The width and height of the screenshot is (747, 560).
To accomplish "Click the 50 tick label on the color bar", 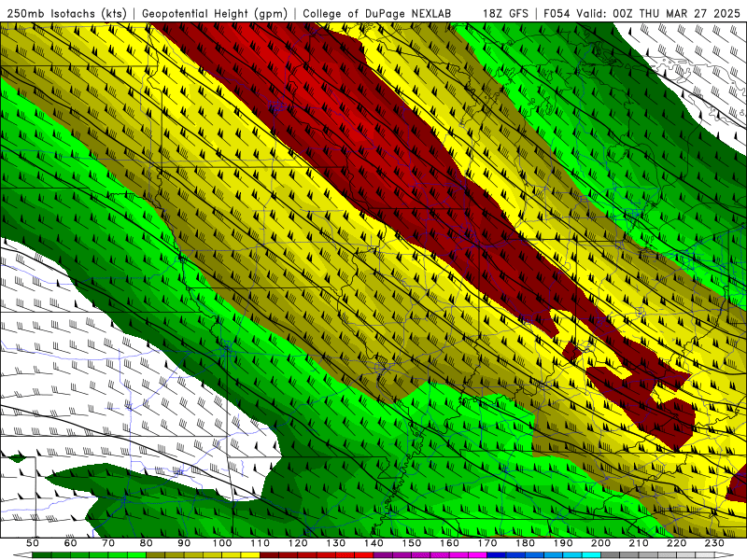I will tap(33, 543).
